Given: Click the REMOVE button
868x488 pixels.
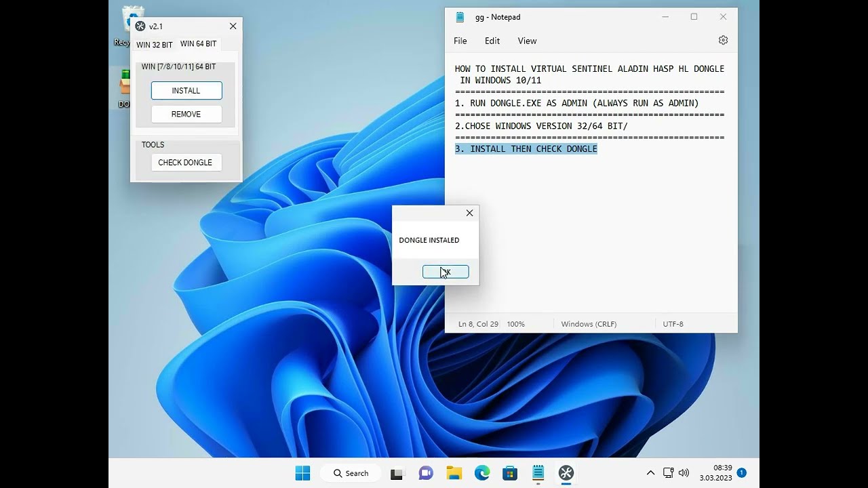Looking at the screenshot, I should coord(186,115).
